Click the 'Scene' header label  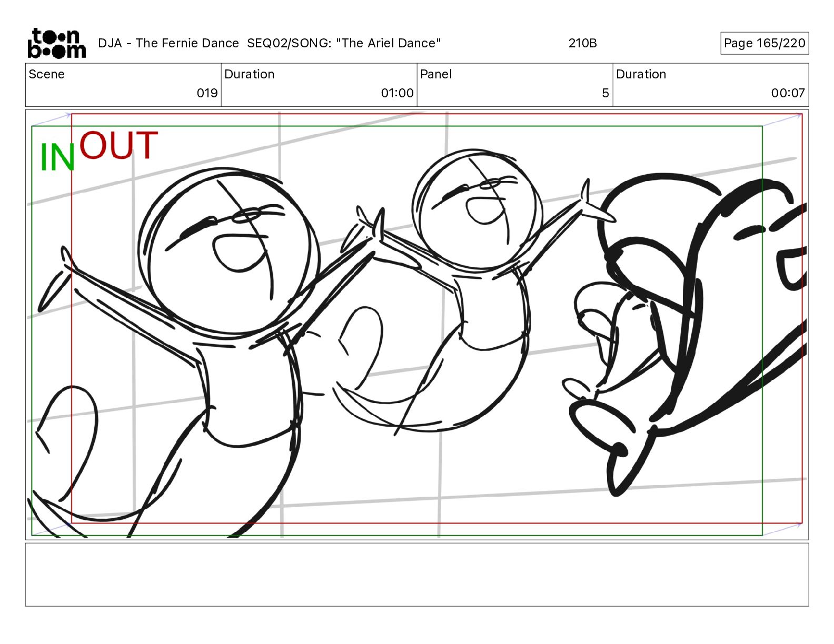(x=47, y=74)
